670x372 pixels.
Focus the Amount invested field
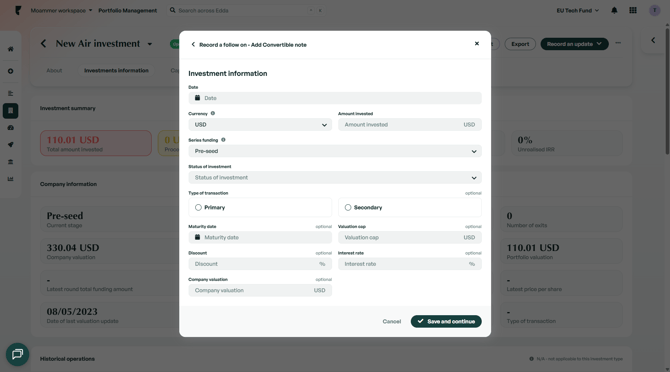pyautogui.click(x=410, y=125)
